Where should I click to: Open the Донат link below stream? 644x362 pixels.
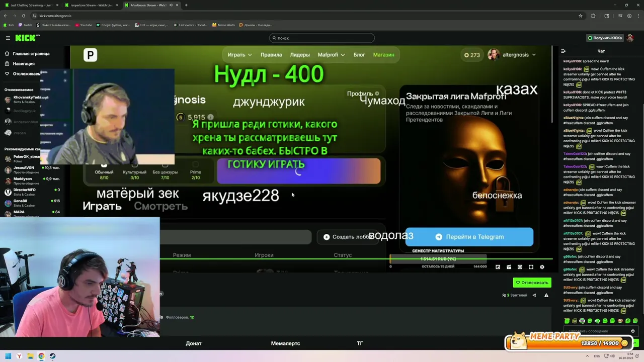tap(193, 343)
